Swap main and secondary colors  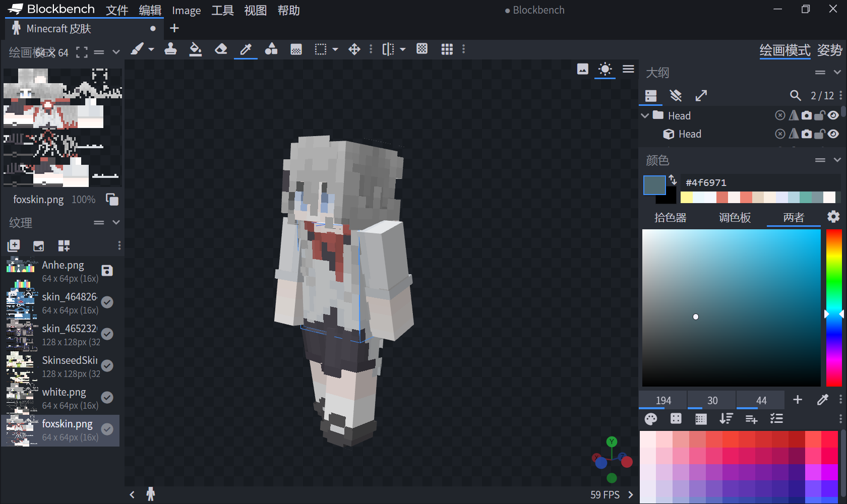click(x=673, y=179)
